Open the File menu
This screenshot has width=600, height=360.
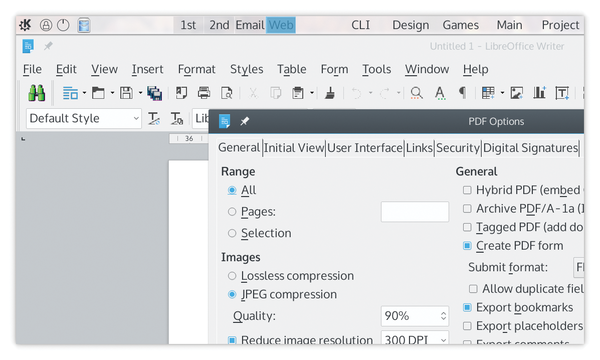tap(32, 69)
